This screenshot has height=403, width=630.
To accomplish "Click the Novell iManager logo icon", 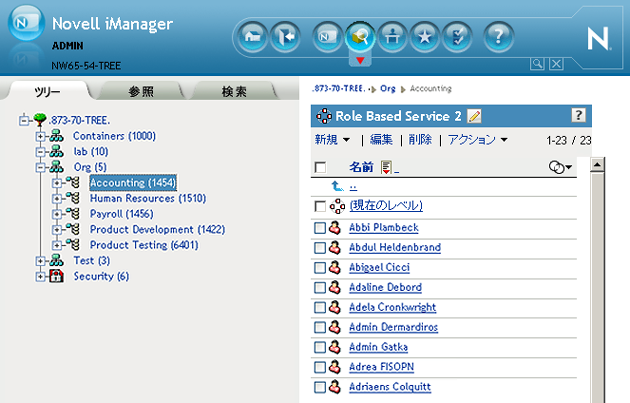I will 26,23.
